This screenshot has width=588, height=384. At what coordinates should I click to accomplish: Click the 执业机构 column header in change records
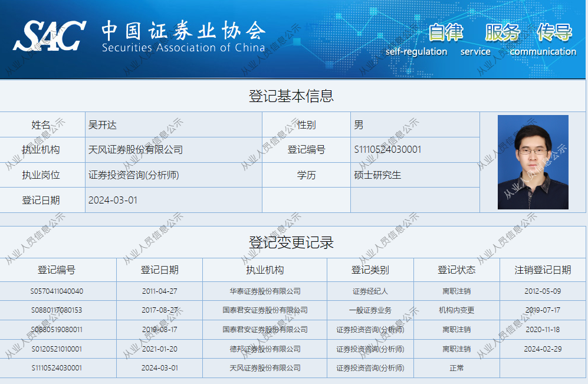tap(265, 270)
